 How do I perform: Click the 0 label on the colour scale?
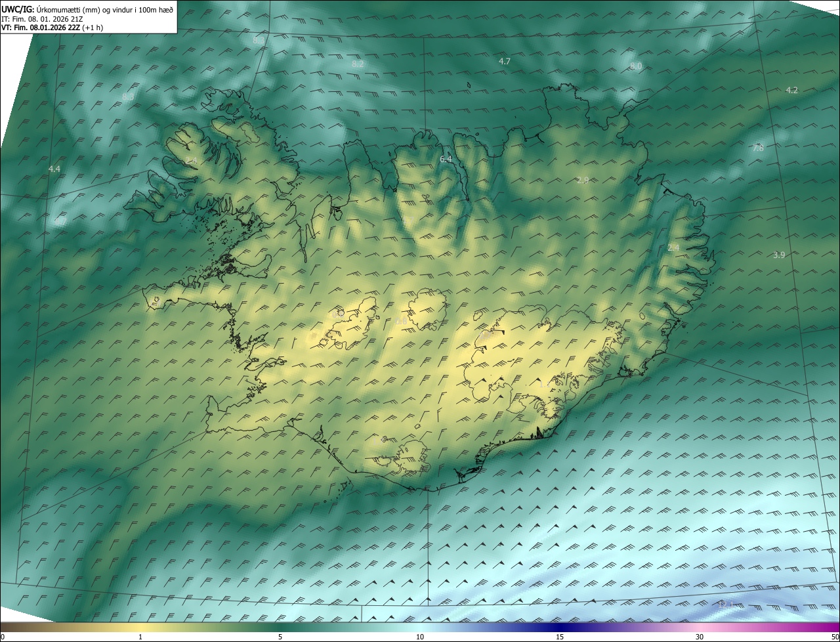(x=2, y=637)
